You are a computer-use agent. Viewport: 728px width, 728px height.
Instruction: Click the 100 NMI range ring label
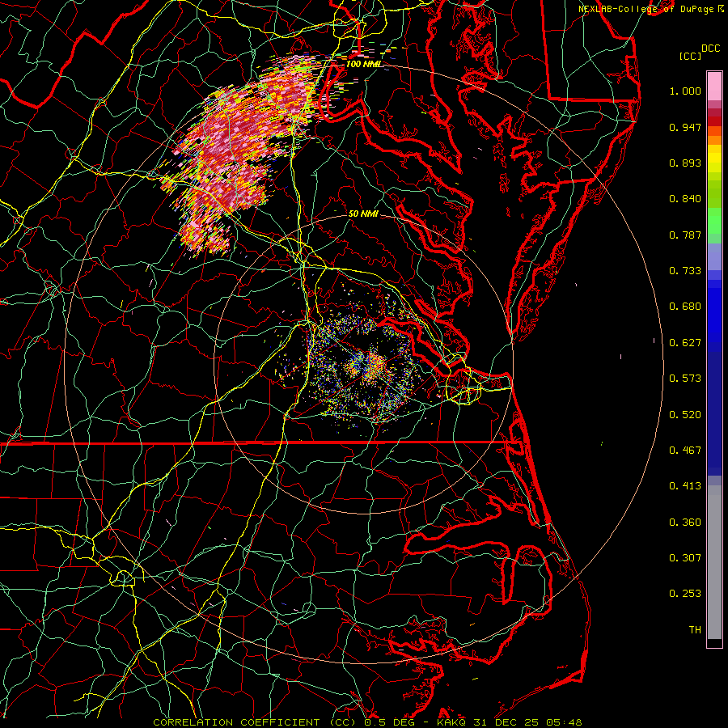point(363,64)
